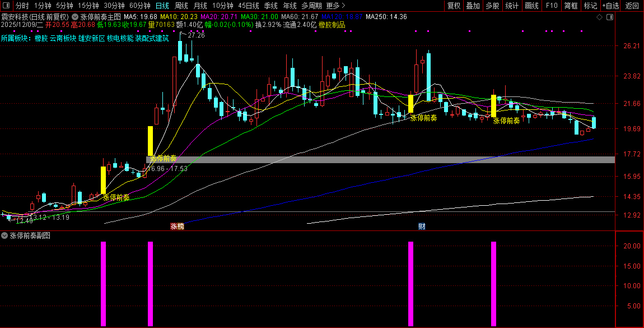Click 返回 to go back

point(632,6)
